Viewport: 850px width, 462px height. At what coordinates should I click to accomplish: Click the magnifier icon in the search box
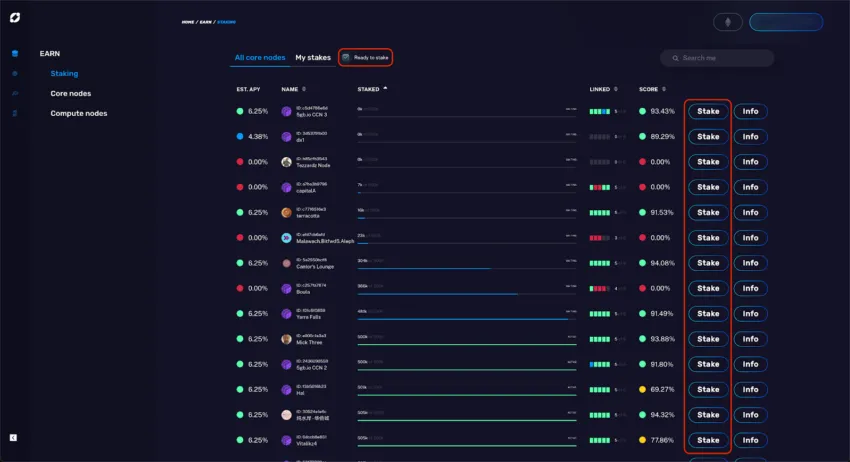pos(675,58)
